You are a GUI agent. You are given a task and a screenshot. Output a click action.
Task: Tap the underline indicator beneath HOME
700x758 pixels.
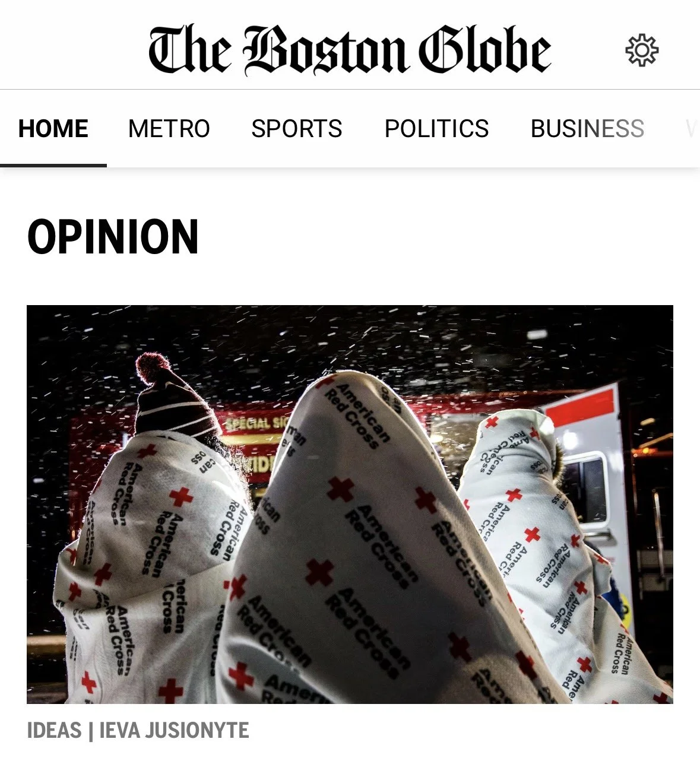pyautogui.click(x=53, y=165)
